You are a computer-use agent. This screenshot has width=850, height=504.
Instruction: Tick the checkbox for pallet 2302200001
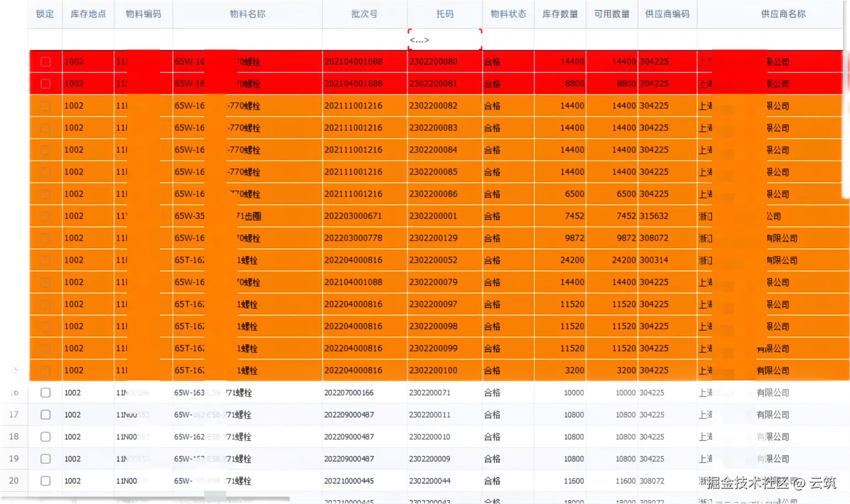pyautogui.click(x=46, y=216)
